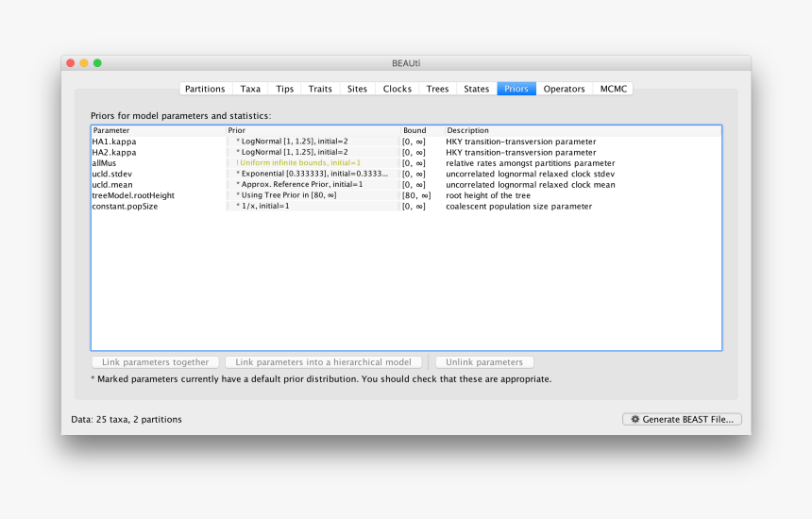Edit treeModel.rootHeight Using Tree Prior button
This screenshot has width=812, height=519.
coord(313,195)
